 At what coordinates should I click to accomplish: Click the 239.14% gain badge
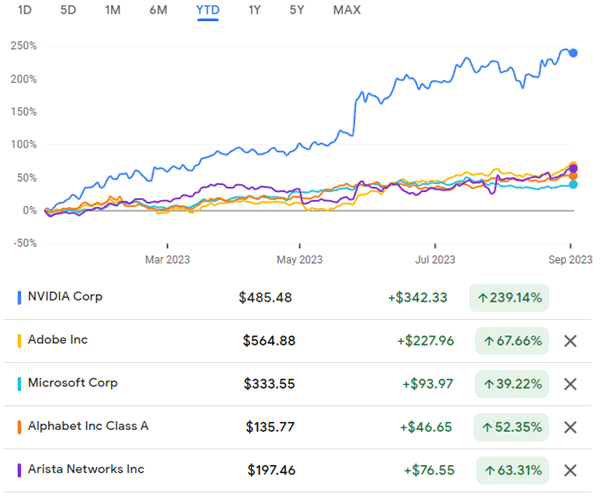point(509,298)
